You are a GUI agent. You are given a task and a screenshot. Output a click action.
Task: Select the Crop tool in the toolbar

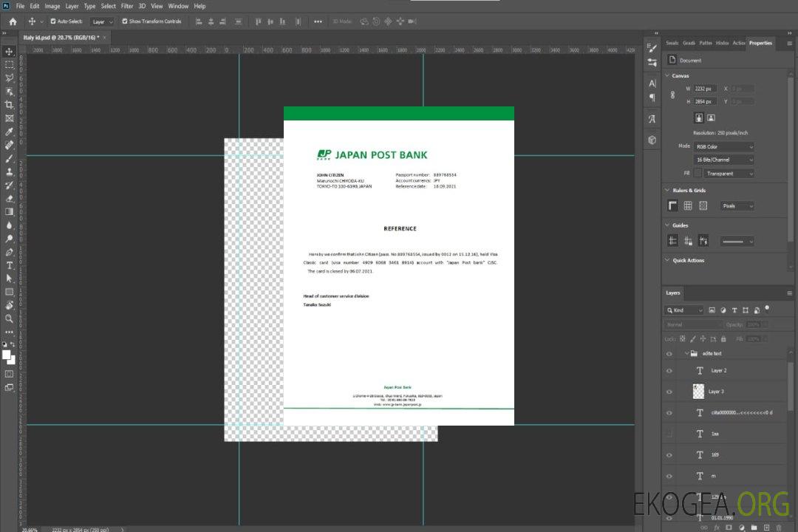click(x=9, y=105)
